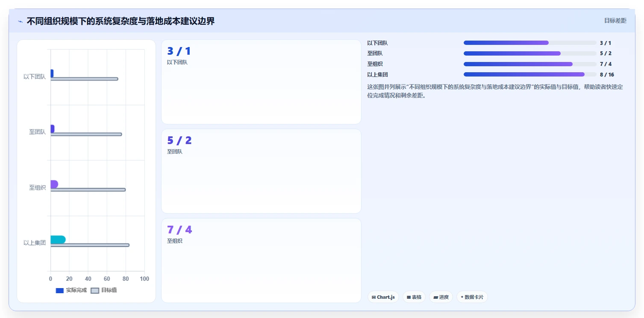Viewport: 644px width, 318px height.
Task: Click the gray target bar for 至组织
Action: [x=88, y=190]
